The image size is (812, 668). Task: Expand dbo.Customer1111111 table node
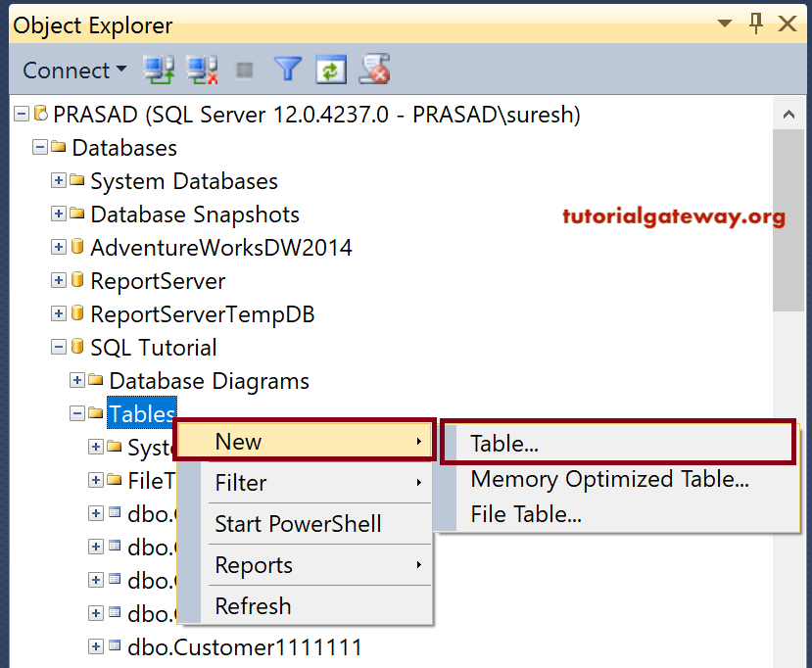click(x=96, y=646)
